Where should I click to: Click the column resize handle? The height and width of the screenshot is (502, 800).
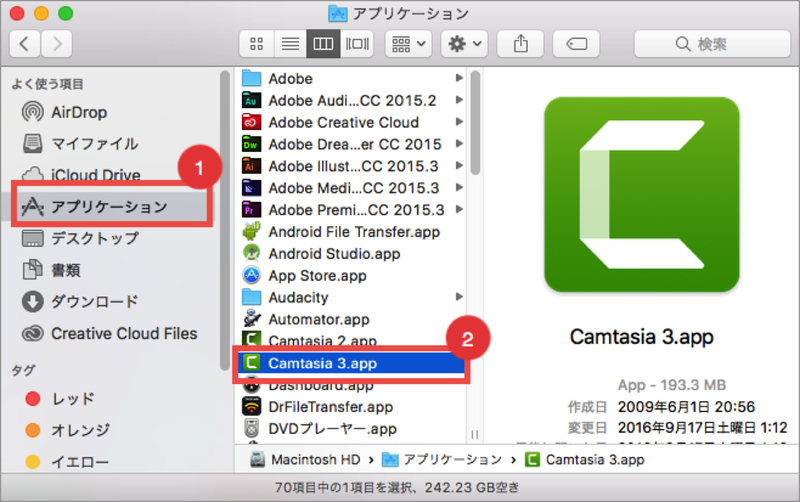475,435
